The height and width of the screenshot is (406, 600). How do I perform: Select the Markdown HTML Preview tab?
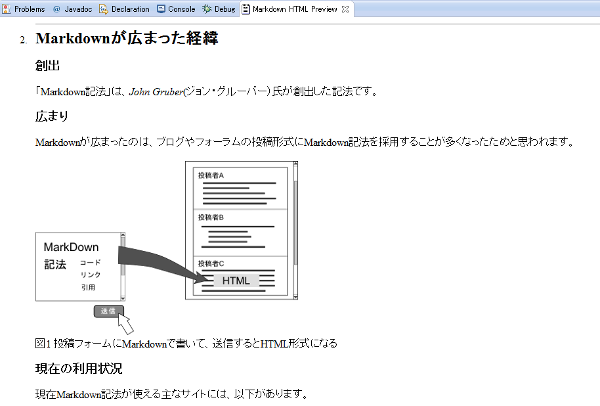click(295, 9)
